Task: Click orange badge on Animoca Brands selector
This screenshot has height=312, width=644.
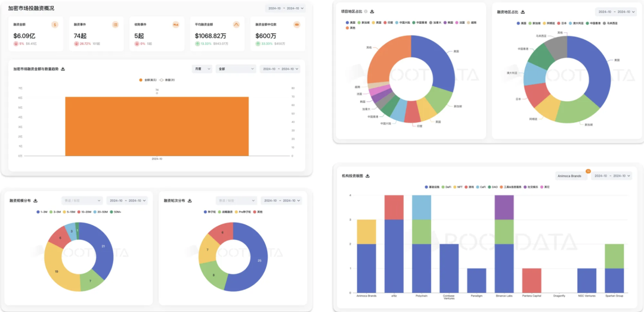Action: point(588,171)
